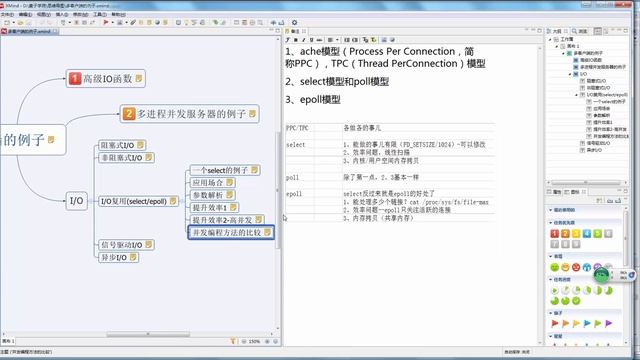
Task: Select the 信号驱动I/O topic
Action: tap(126, 244)
